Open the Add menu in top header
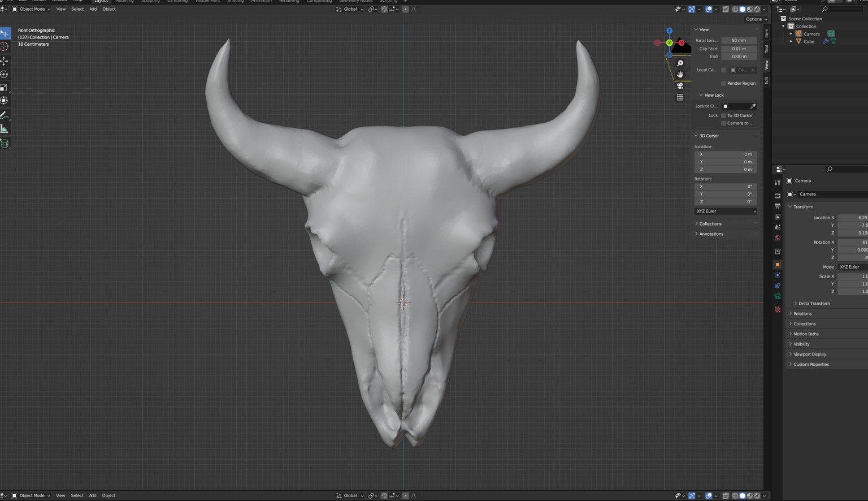The height and width of the screenshot is (501, 868). [93, 9]
